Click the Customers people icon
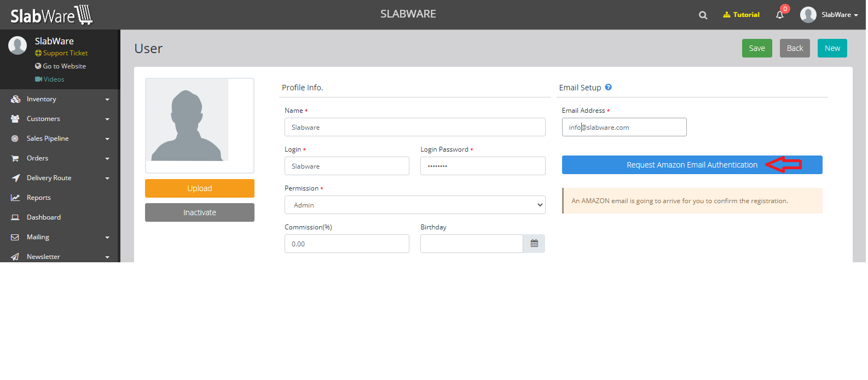Viewport: 868px width, 380px height. [15, 119]
